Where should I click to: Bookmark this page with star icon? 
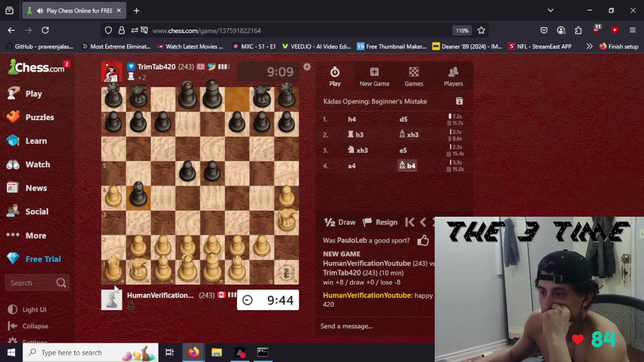point(481,30)
